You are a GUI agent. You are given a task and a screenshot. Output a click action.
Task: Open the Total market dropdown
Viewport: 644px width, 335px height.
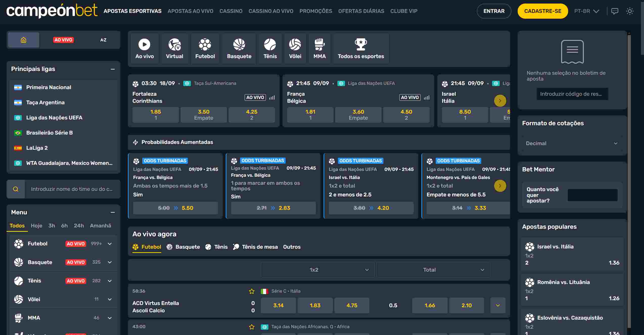[x=433, y=270]
